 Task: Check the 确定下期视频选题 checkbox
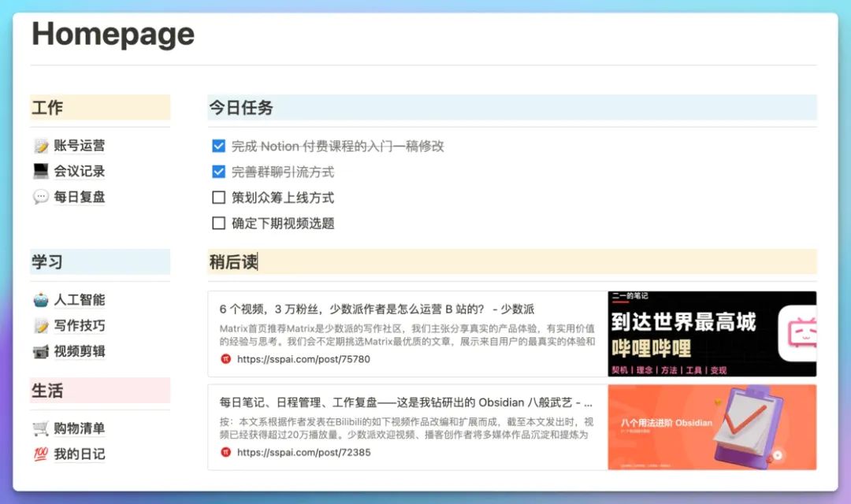[x=219, y=223]
